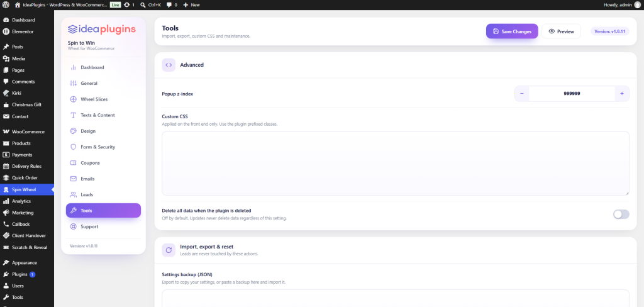Click Save Changes button

coord(512,31)
